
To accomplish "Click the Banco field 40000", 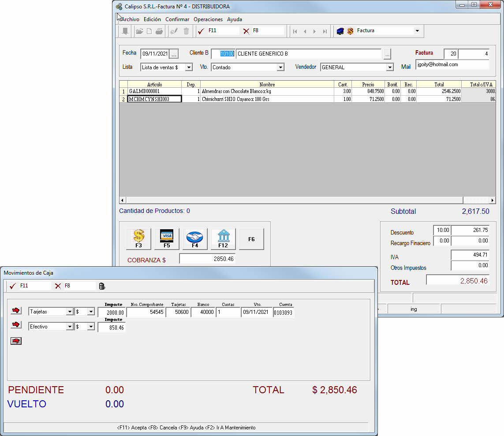I will (203, 312).
